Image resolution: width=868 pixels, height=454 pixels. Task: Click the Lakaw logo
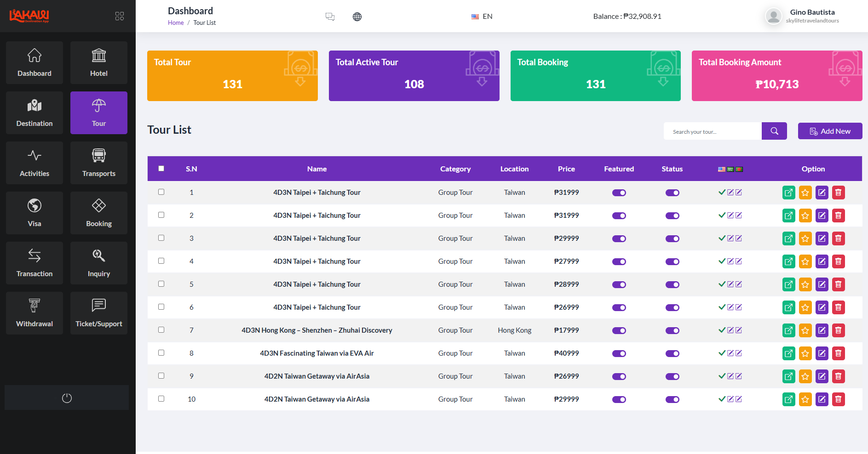coord(29,16)
